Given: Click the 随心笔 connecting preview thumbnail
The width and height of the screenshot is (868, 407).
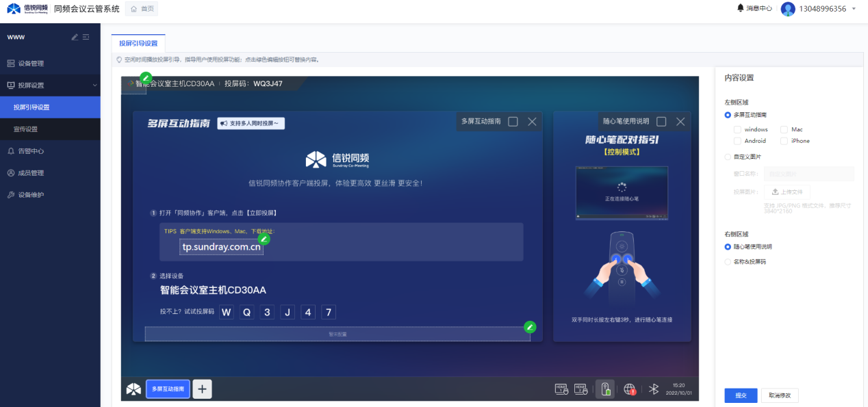Looking at the screenshot, I should [x=622, y=194].
